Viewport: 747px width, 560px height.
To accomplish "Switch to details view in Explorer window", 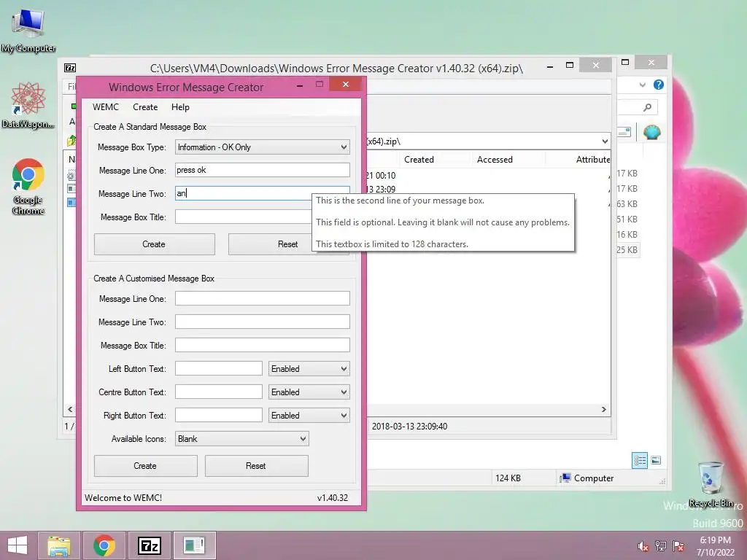I will (640, 461).
